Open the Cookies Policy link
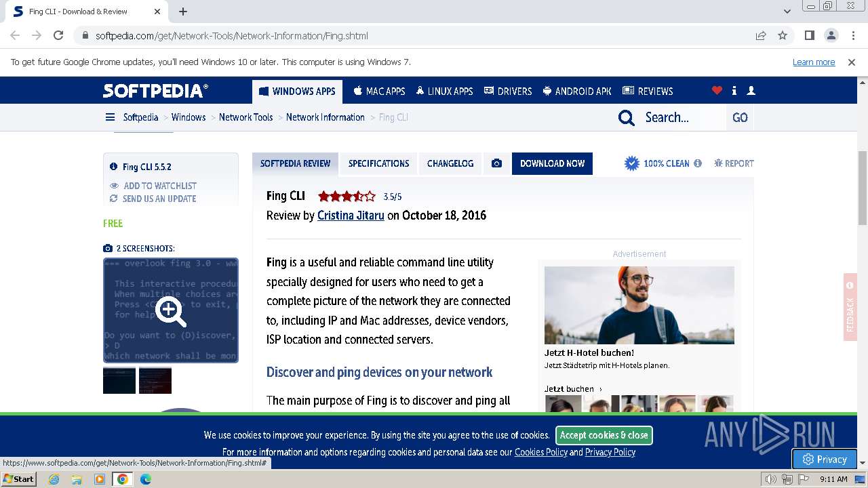Viewport: 868px width, 488px height. [x=541, y=452]
